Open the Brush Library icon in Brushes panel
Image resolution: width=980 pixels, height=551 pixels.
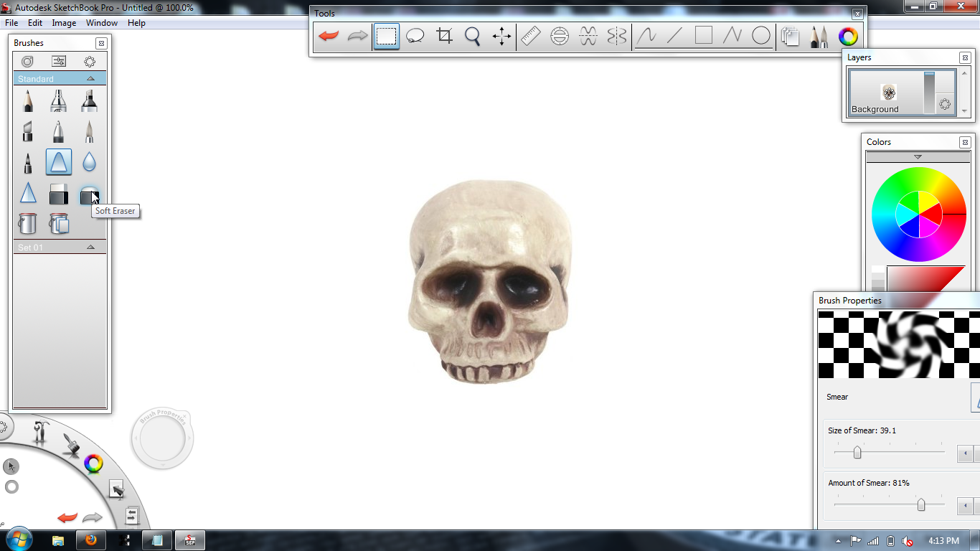[27, 62]
